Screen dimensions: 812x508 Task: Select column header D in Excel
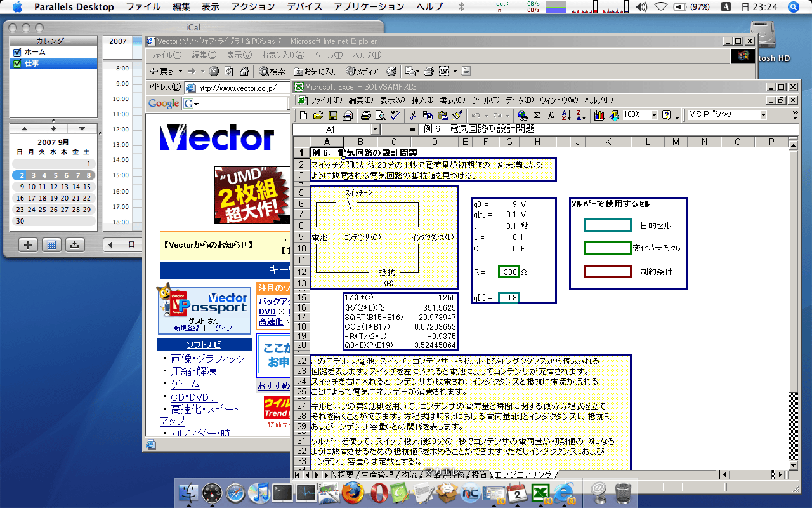click(435, 142)
